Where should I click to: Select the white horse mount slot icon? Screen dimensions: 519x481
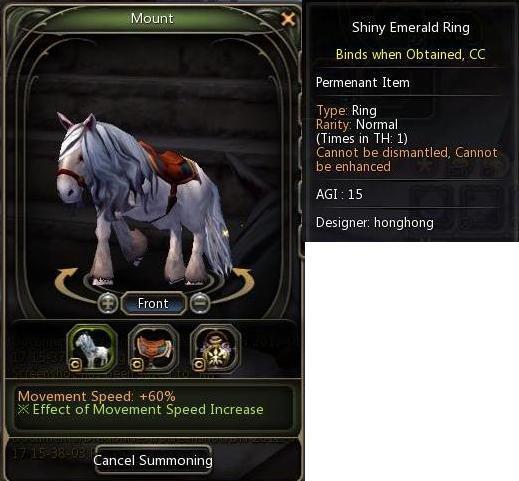point(92,348)
